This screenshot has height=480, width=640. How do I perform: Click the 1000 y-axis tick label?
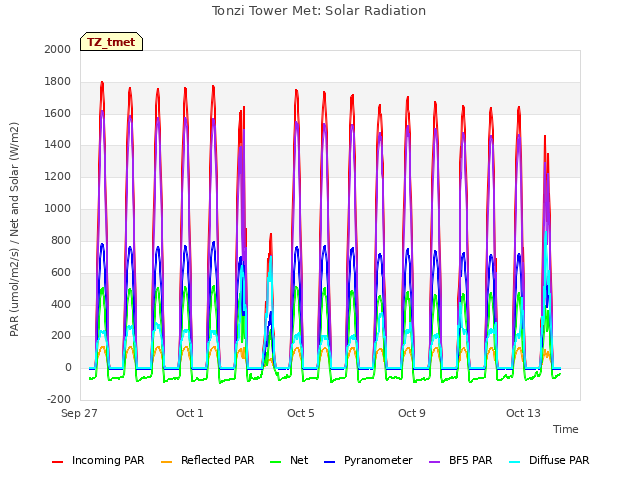click(x=58, y=209)
